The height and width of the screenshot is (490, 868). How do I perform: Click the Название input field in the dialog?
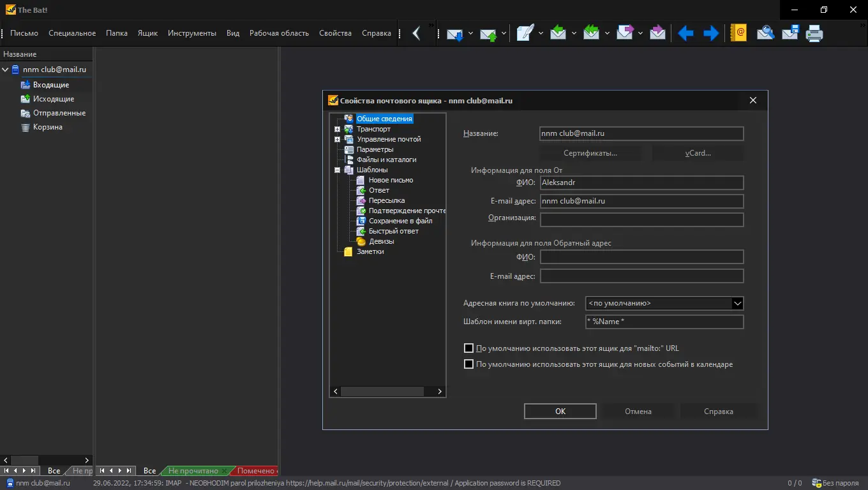pyautogui.click(x=642, y=134)
